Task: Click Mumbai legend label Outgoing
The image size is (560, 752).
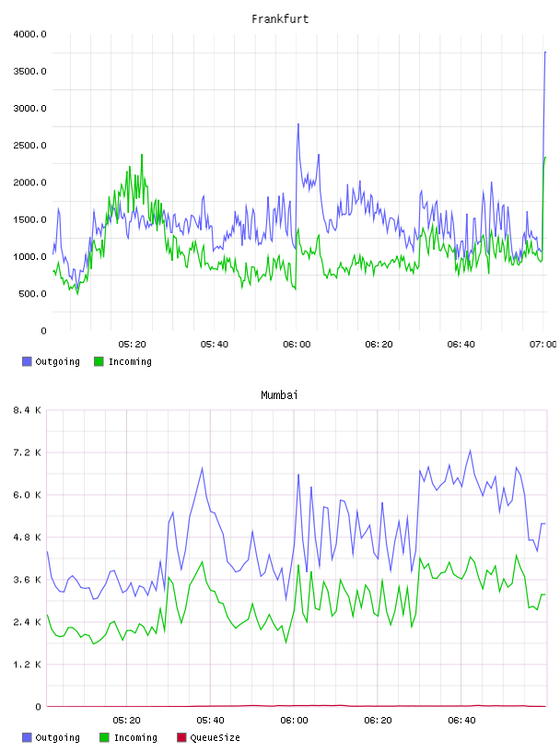Action: tap(57, 737)
